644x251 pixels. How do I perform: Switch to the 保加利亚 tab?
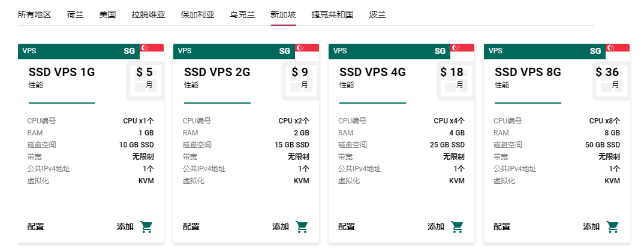pyautogui.click(x=197, y=14)
